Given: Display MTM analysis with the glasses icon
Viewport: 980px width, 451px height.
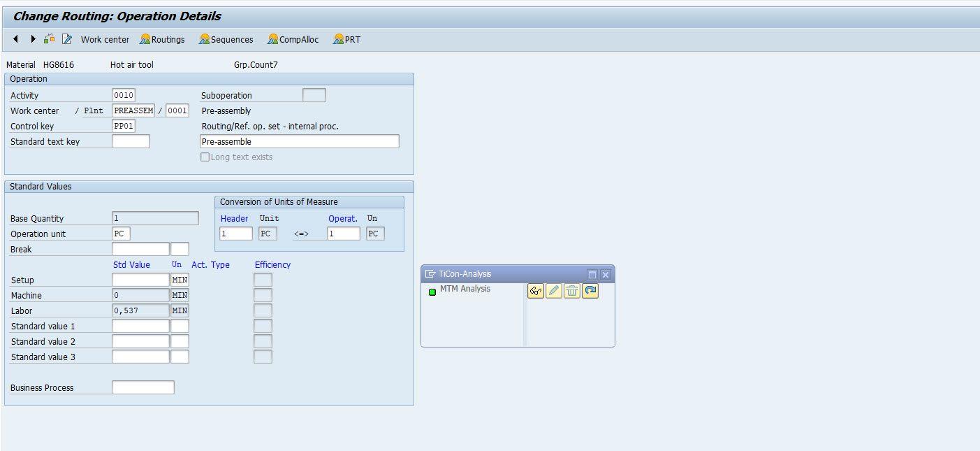Looking at the screenshot, I should [536, 291].
